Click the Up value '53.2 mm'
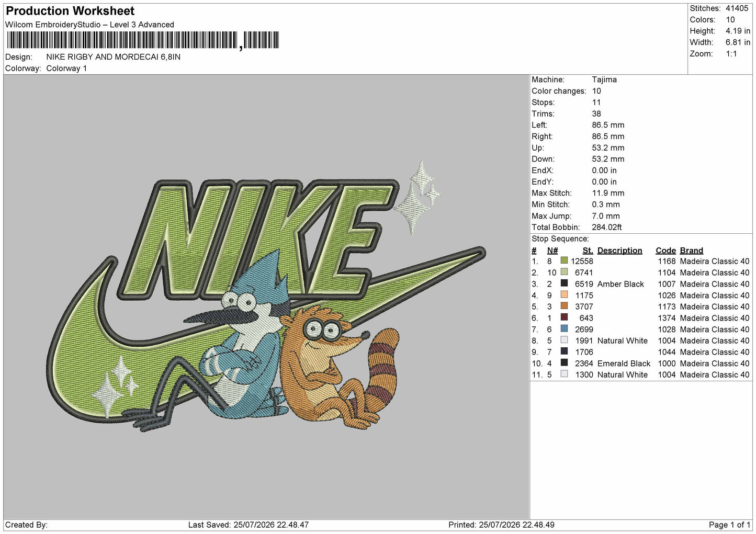Viewport: 756px width, 534px height. 608,148
